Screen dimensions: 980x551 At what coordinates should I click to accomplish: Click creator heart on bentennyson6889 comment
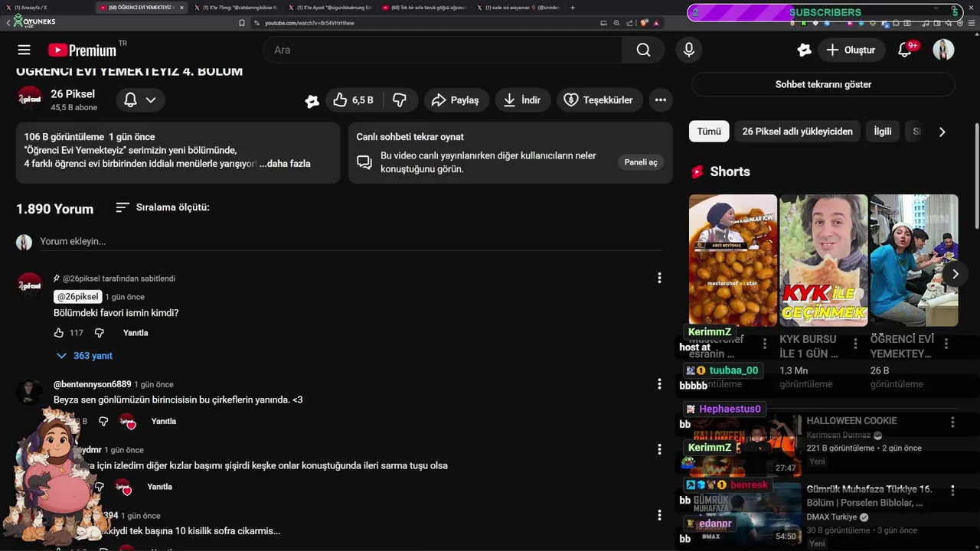[127, 422]
